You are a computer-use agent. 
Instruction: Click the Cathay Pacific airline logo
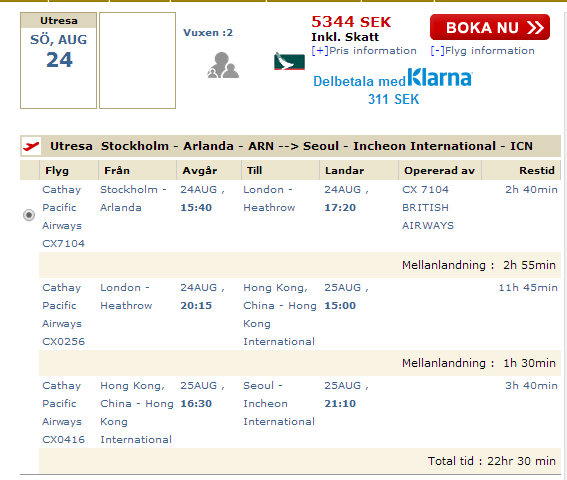[289, 61]
